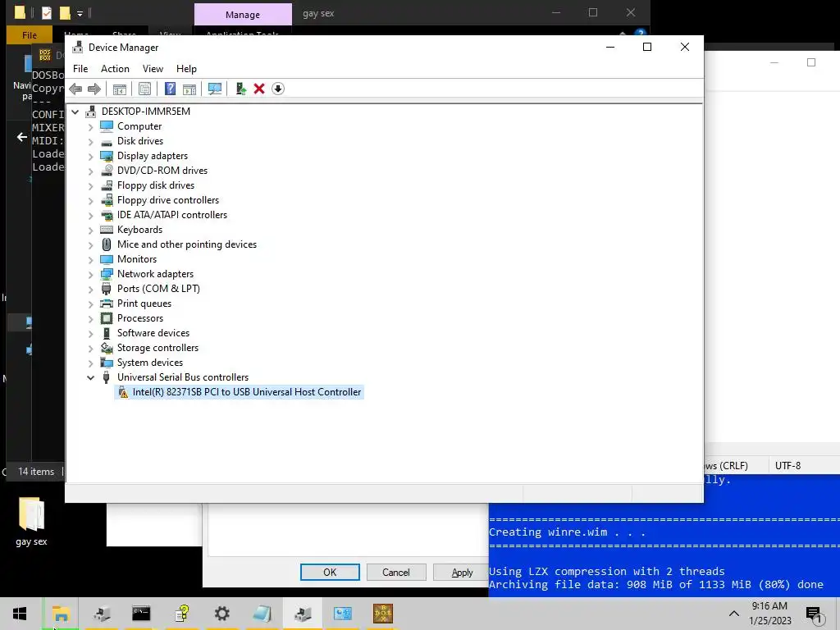Expand the Processors category

[90, 319]
